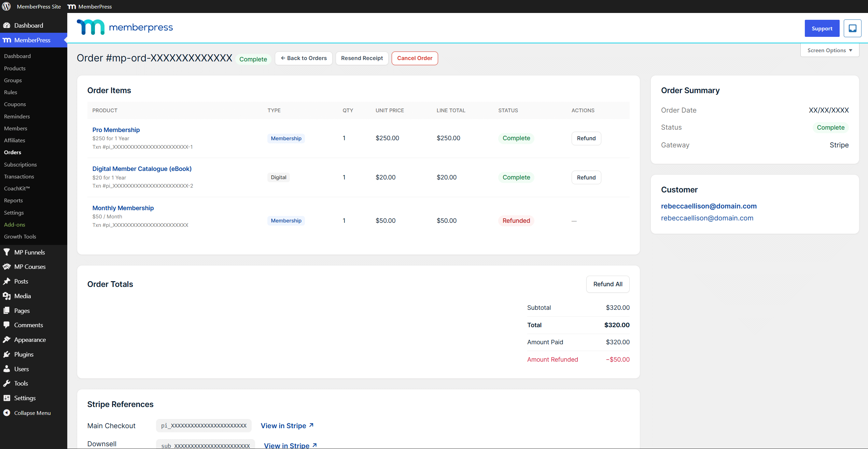Open the green Add-ons menu item

tap(14, 224)
